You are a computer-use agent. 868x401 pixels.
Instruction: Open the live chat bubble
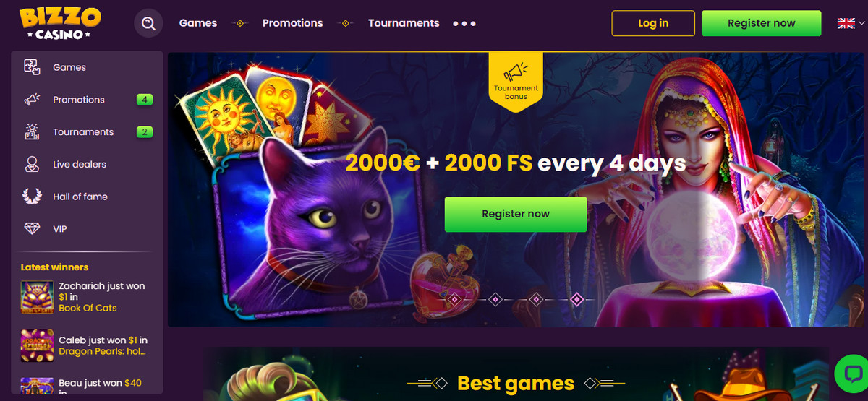(x=850, y=374)
